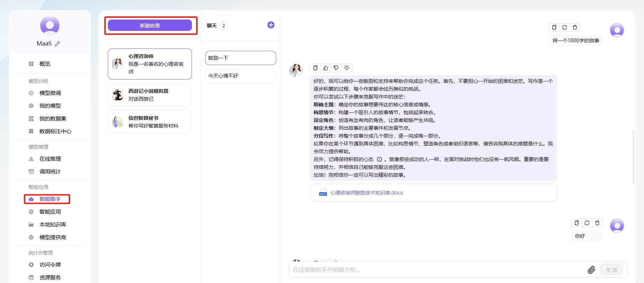Open 心理咨询师鼓励话术知识库.docx file

(367, 193)
